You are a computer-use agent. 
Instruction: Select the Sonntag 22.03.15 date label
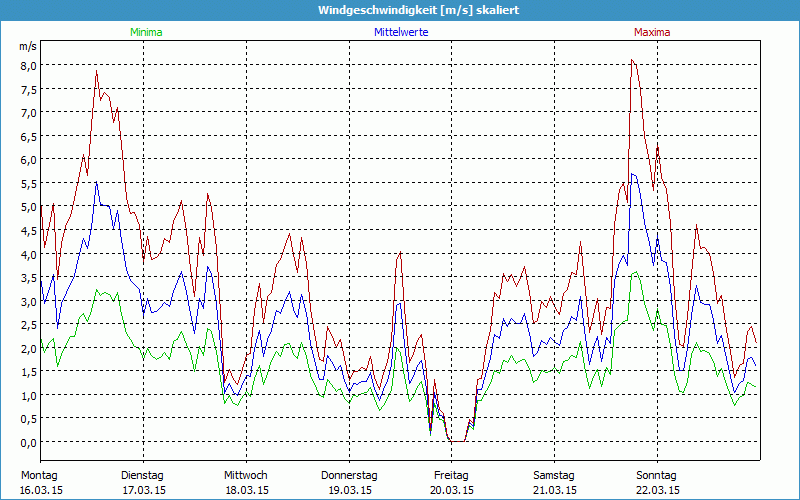click(x=657, y=482)
